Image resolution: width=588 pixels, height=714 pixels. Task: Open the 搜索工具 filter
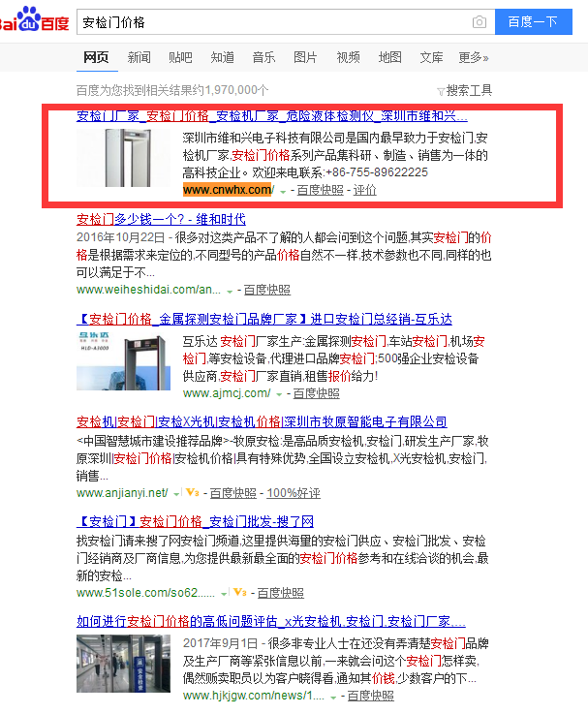pos(465,91)
